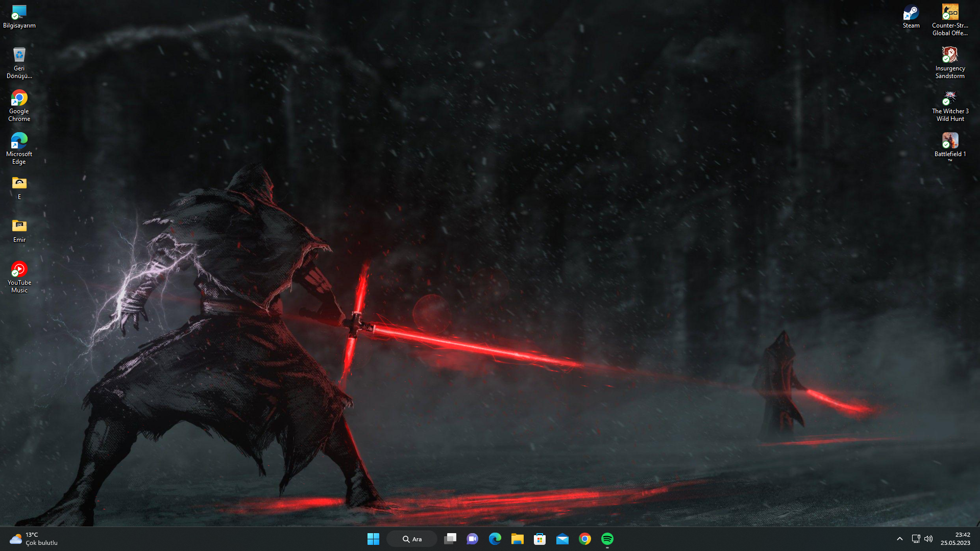Open the clock and date calendar flyout

[955, 539]
